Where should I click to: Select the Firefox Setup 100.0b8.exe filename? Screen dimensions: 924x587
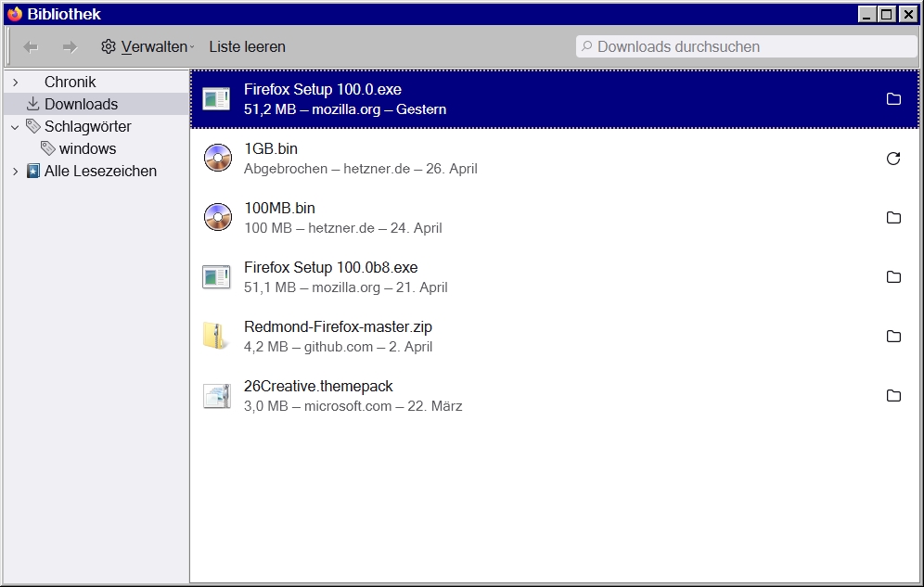(x=330, y=268)
